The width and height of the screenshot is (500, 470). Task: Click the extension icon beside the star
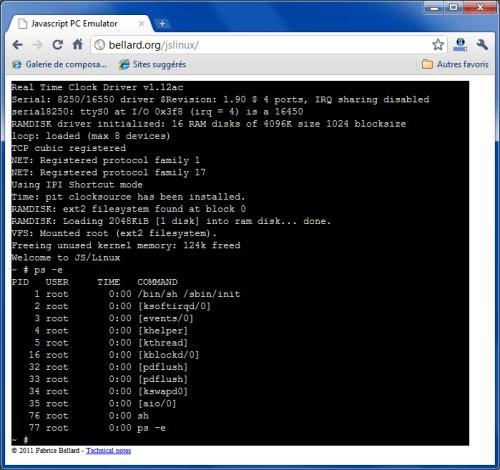[460, 44]
